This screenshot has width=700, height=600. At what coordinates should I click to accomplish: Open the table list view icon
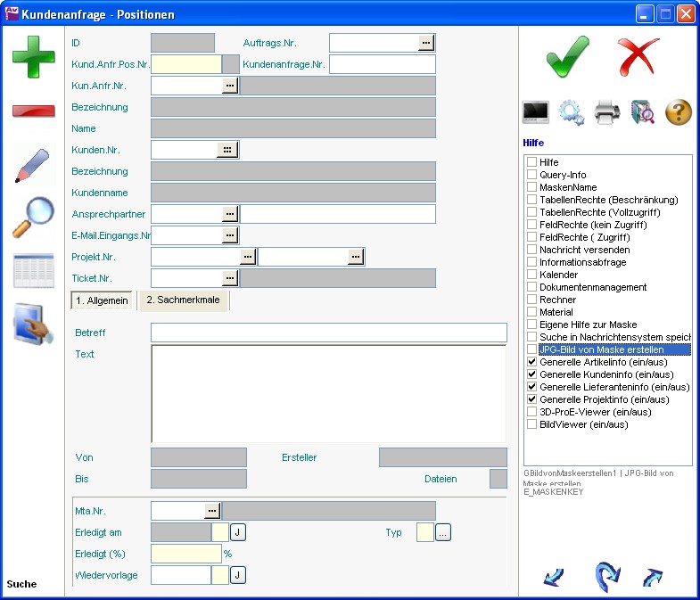(33, 271)
